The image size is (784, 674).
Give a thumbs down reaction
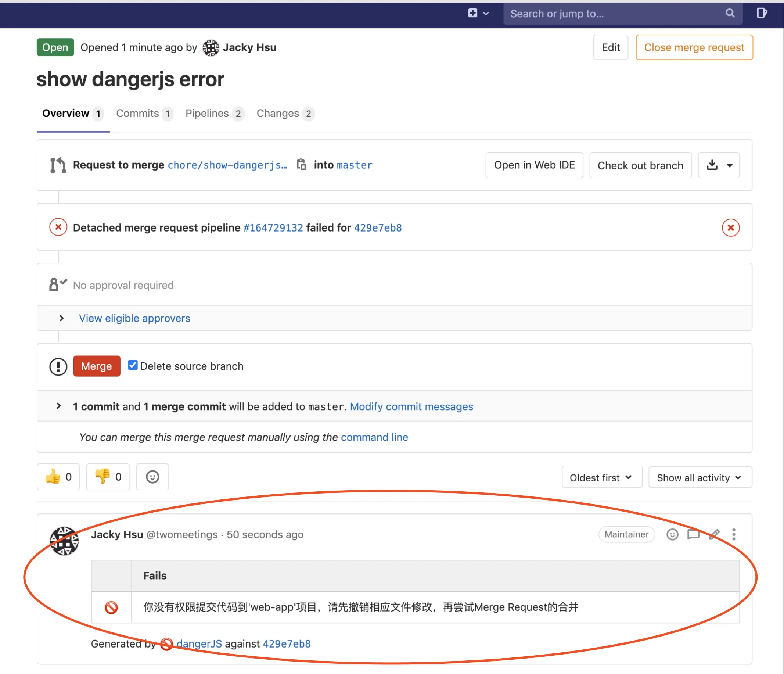(108, 477)
